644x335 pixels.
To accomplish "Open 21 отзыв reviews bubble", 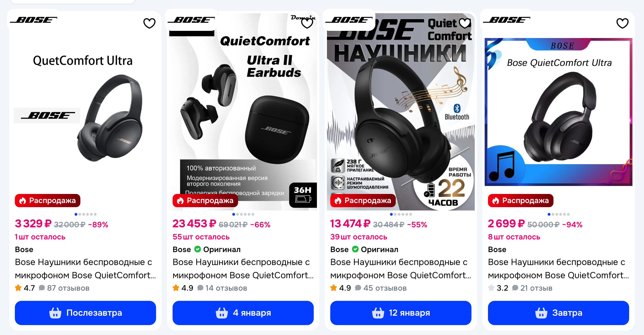I will click(x=532, y=288).
